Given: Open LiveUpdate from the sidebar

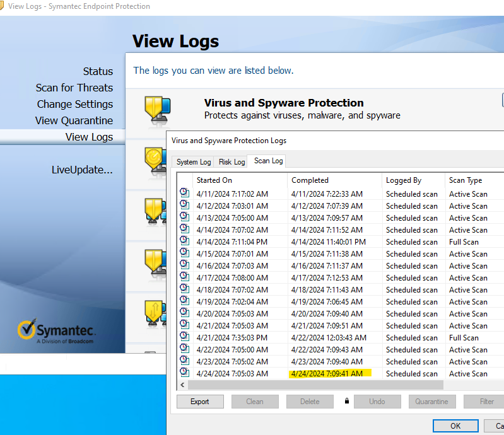Looking at the screenshot, I should (x=82, y=170).
